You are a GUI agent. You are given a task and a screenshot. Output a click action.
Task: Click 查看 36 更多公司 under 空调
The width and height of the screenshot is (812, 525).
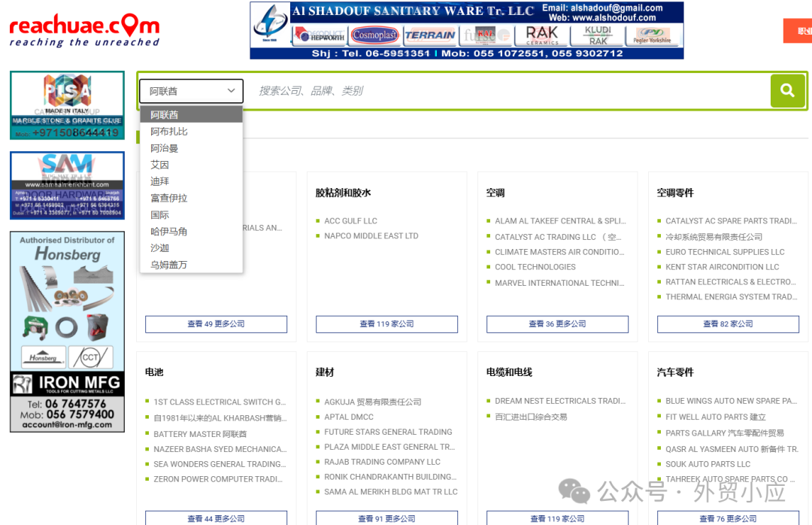pyautogui.click(x=557, y=324)
